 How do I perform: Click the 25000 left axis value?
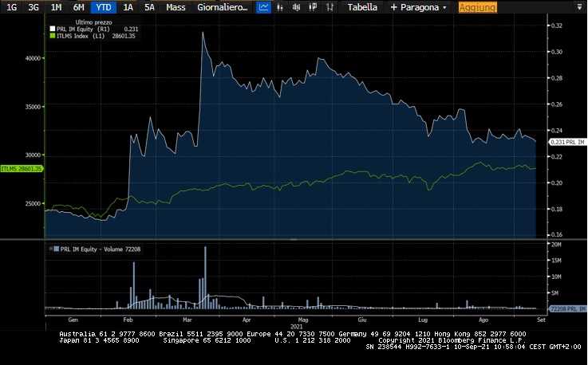(x=33, y=203)
